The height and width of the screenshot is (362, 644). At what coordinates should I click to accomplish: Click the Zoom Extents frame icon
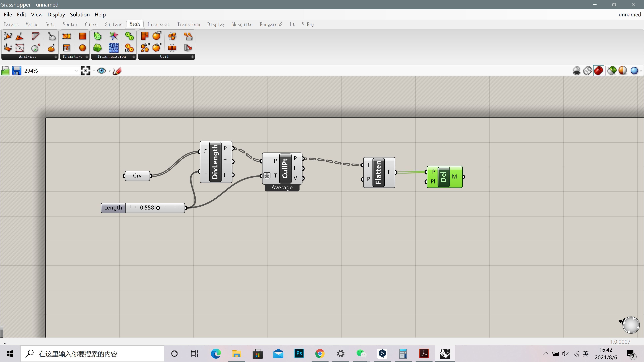(86, 71)
